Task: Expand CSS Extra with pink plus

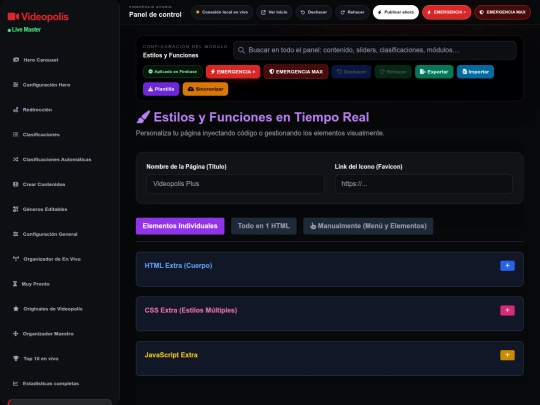Action: [x=507, y=310]
